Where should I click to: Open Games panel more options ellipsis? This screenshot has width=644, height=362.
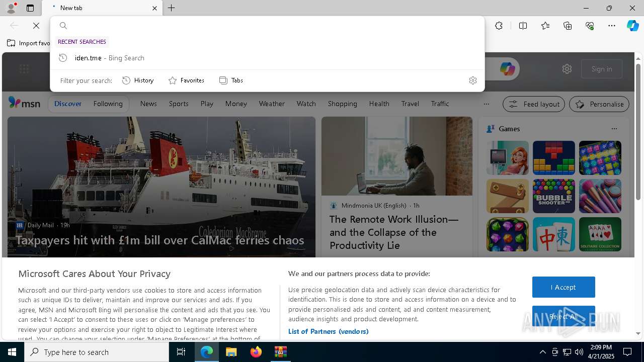[614, 129]
